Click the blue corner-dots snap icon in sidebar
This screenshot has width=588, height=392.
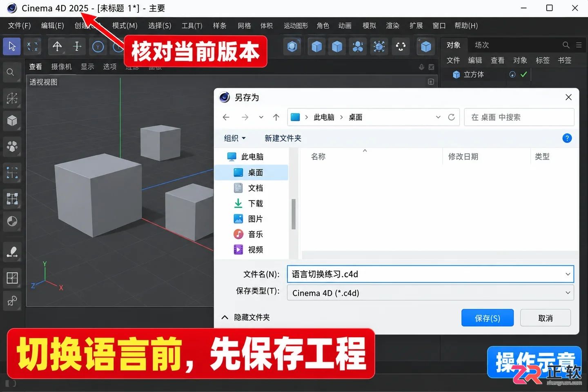[x=12, y=173]
